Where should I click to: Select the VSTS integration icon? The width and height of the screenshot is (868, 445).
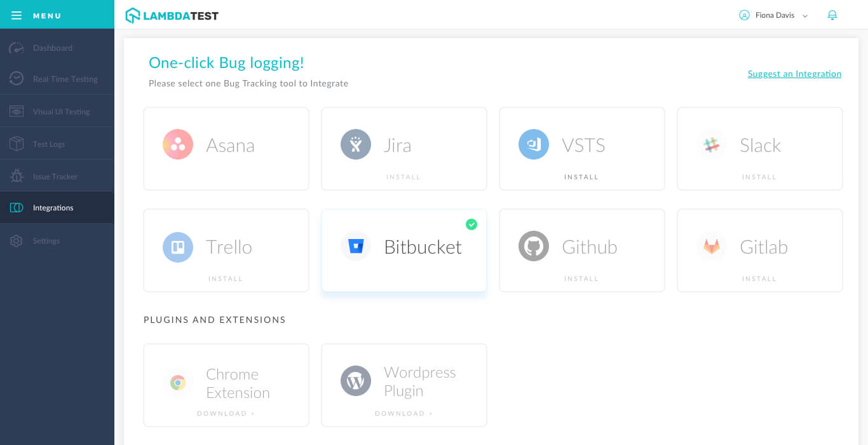coord(534,144)
